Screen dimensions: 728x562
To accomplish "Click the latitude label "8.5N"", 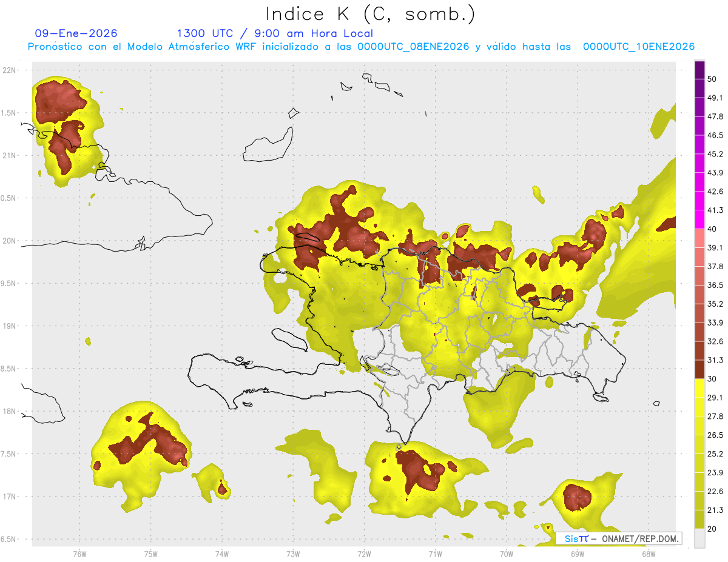I will pyautogui.click(x=9, y=369).
